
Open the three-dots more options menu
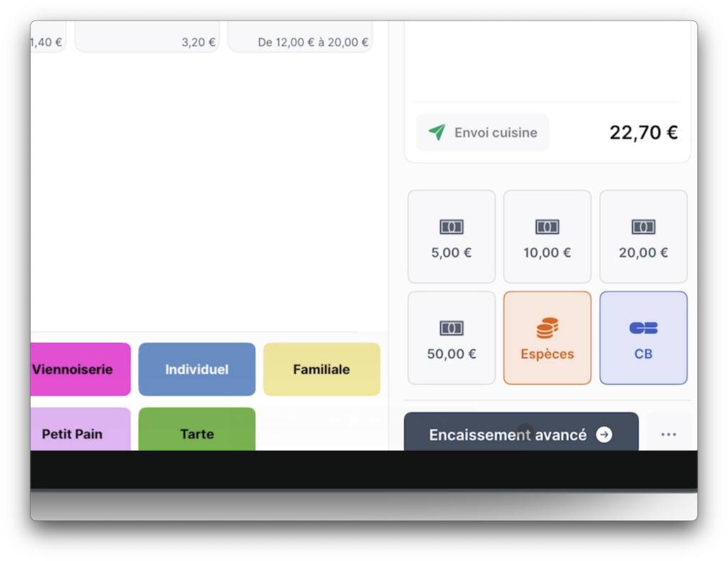click(x=668, y=434)
